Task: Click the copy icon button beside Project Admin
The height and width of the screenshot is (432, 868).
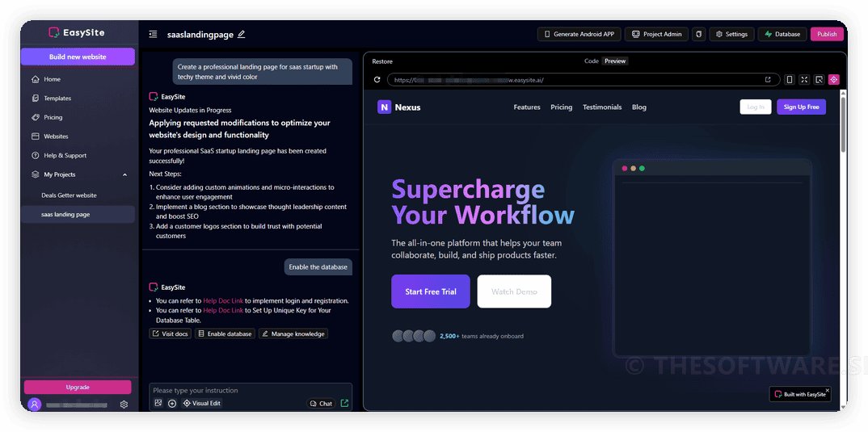Action: (x=698, y=34)
